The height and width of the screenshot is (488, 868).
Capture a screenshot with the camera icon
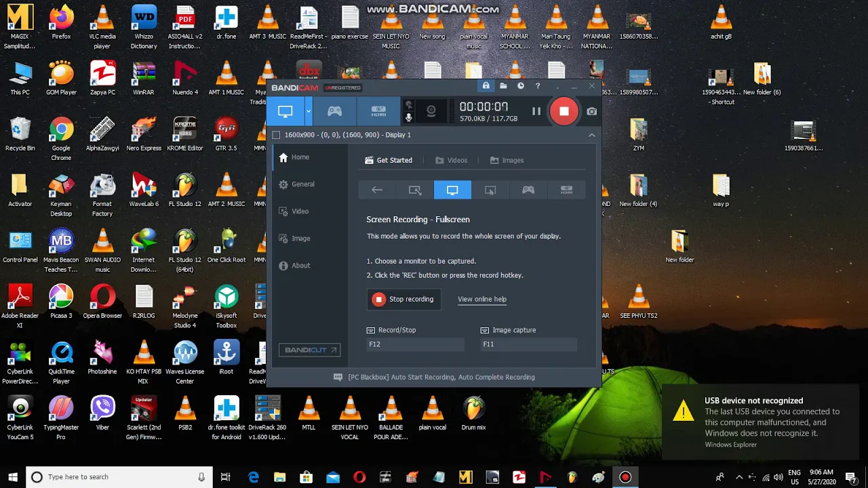coord(591,111)
